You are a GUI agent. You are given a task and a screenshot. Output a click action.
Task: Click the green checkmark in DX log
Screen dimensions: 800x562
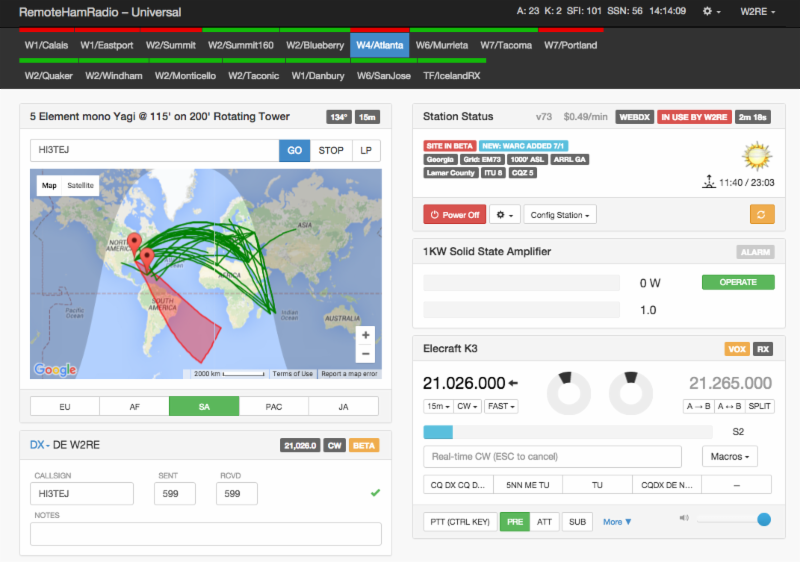(x=375, y=492)
